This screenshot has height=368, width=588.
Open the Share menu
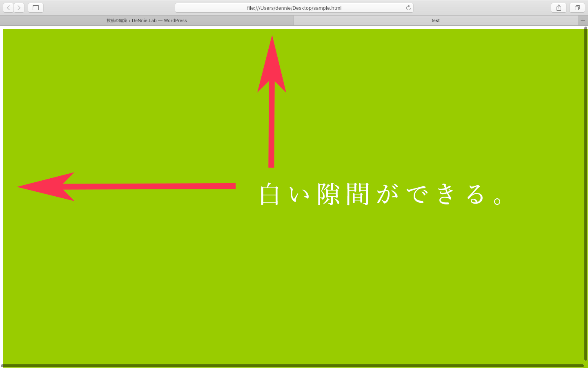pyautogui.click(x=559, y=8)
